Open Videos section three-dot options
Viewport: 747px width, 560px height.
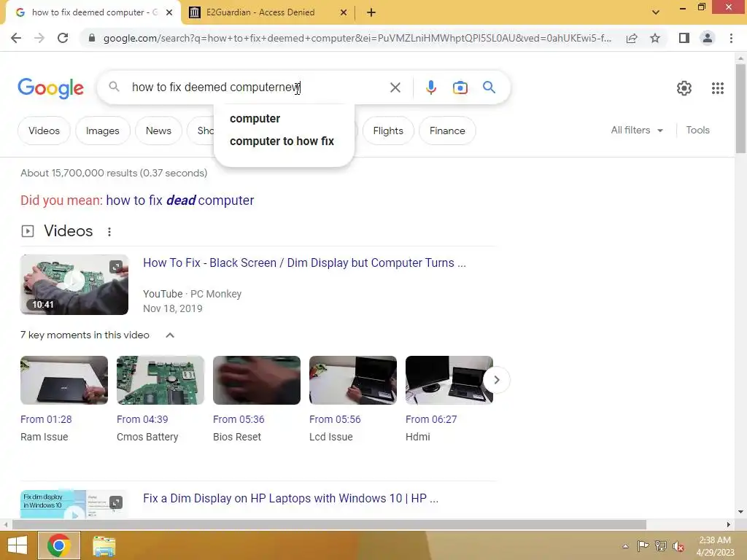(x=109, y=231)
